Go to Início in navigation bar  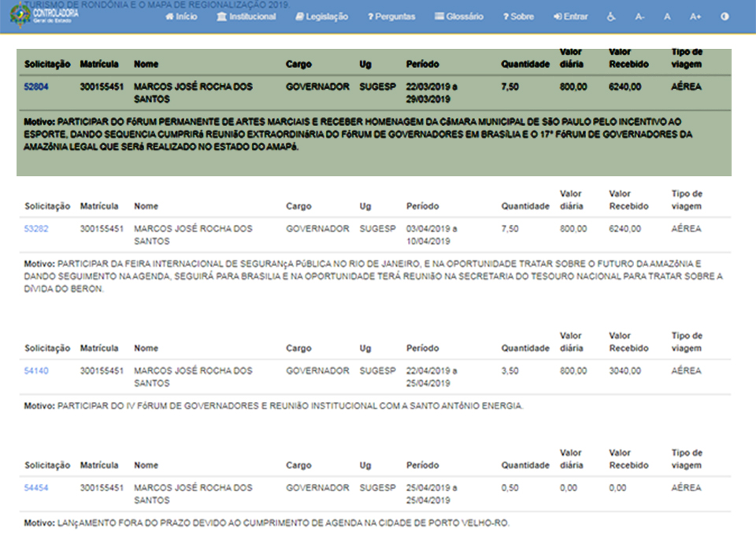[x=181, y=17]
